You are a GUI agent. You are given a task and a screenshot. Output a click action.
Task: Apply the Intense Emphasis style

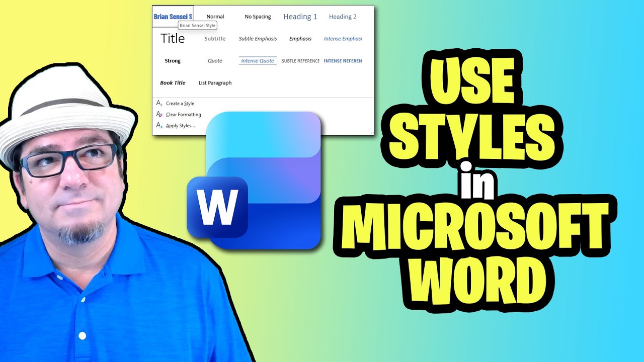tap(343, 39)
